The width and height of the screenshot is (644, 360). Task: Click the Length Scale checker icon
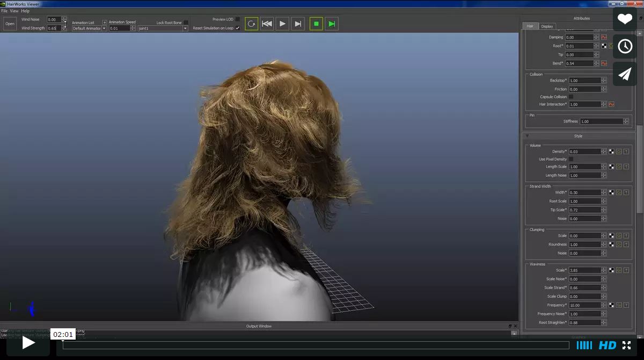point(611,167)
